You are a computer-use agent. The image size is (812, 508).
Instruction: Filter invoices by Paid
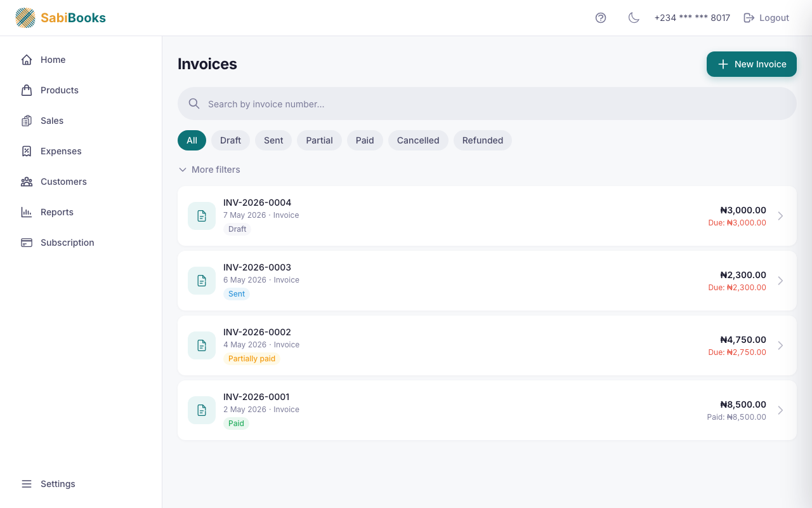pos(365,140)
